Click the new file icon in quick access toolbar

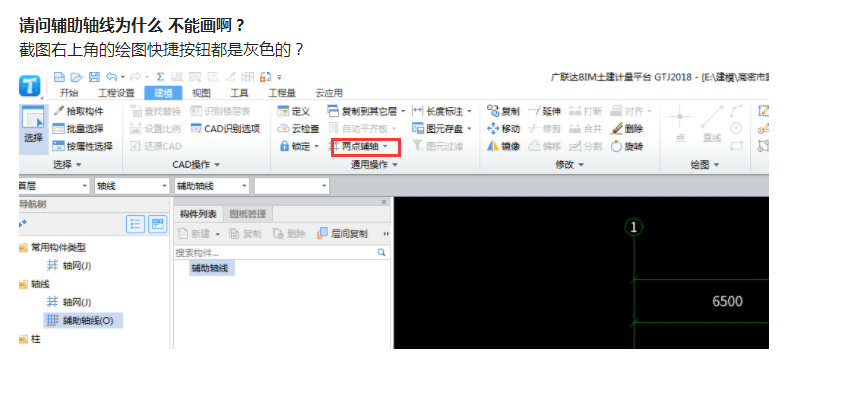pos(59,77)
